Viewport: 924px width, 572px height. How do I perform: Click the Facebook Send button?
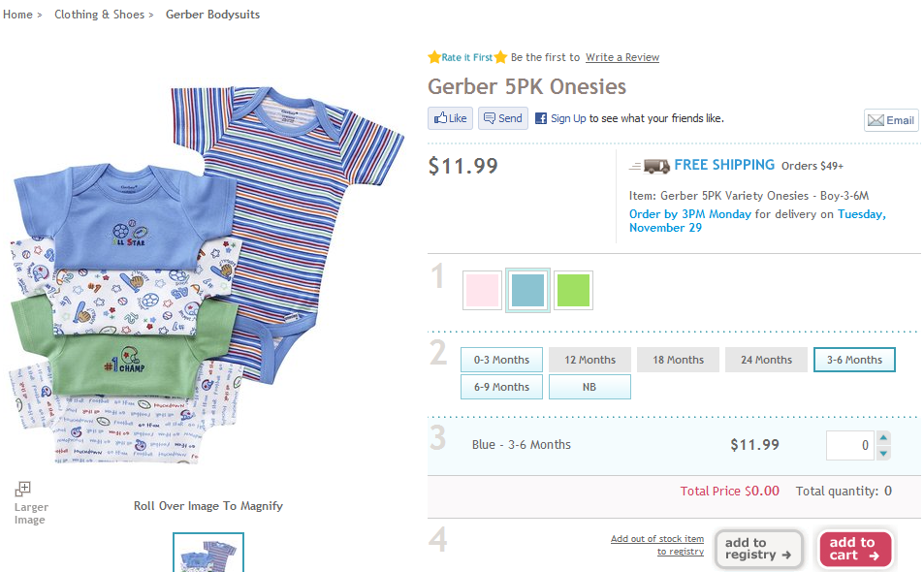(502, 118)
